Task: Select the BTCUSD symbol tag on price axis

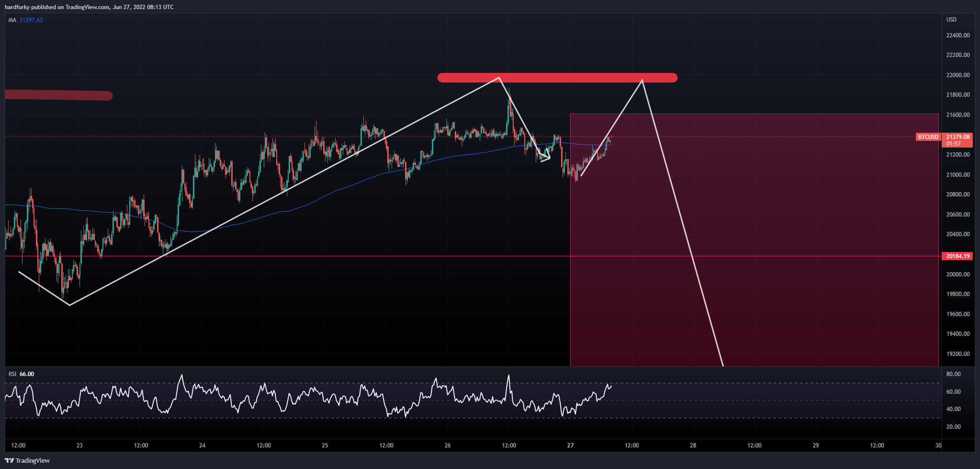Action: [928, 137]
